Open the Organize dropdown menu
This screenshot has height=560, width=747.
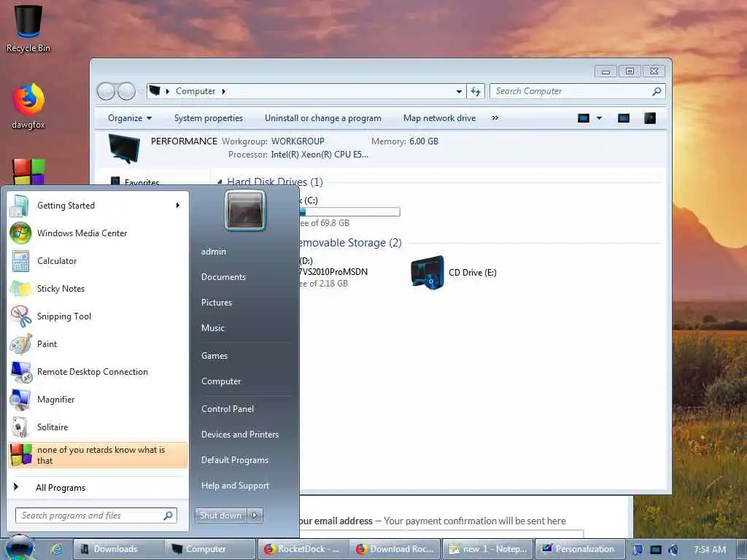(x=130, y=118)
